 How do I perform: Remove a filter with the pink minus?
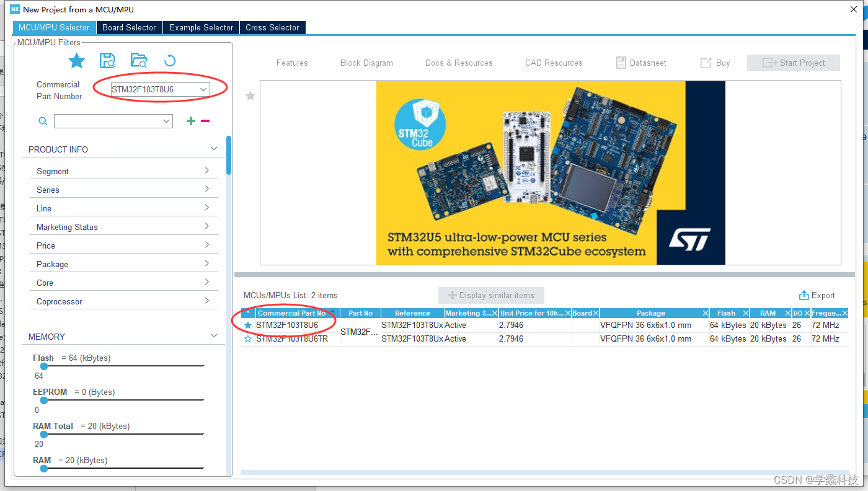(x=205, y=121)
